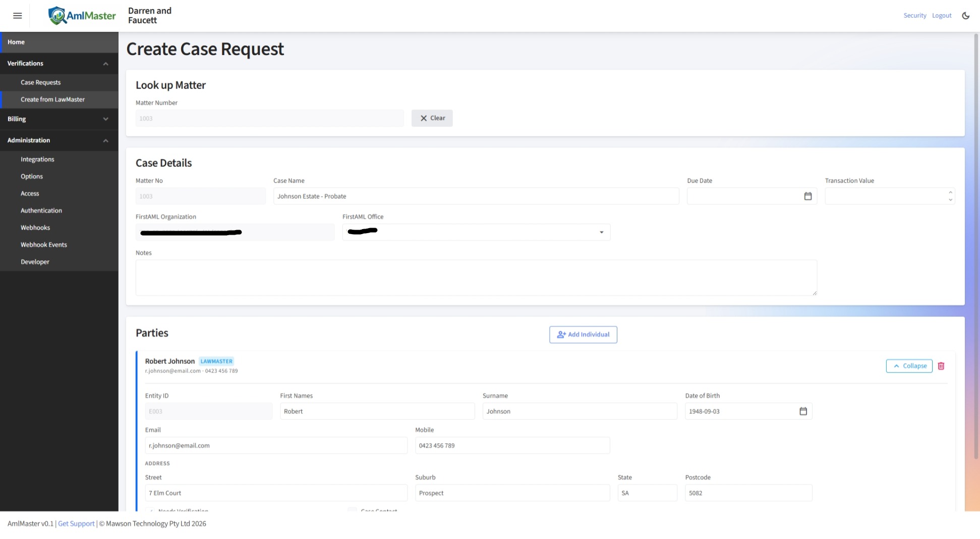Open the Date of Birth calendar picker
980x539 pixels.
pos(803,411)
